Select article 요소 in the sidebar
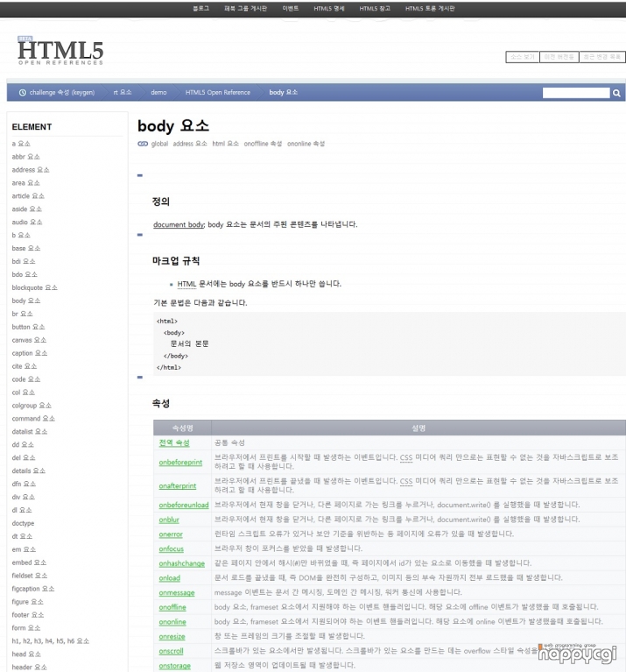This screenshot has height=672, width=626. click(x=28, y=196)
